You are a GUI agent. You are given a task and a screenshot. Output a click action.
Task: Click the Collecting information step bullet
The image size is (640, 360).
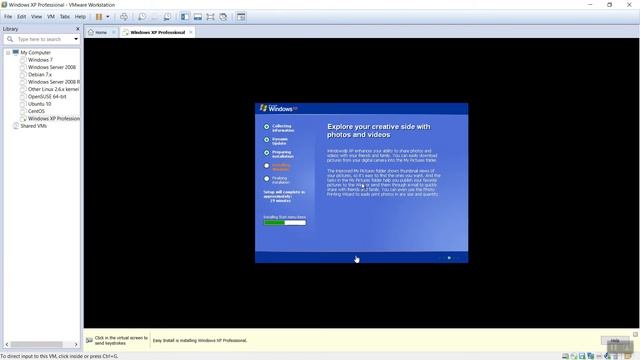pos(267,127)
